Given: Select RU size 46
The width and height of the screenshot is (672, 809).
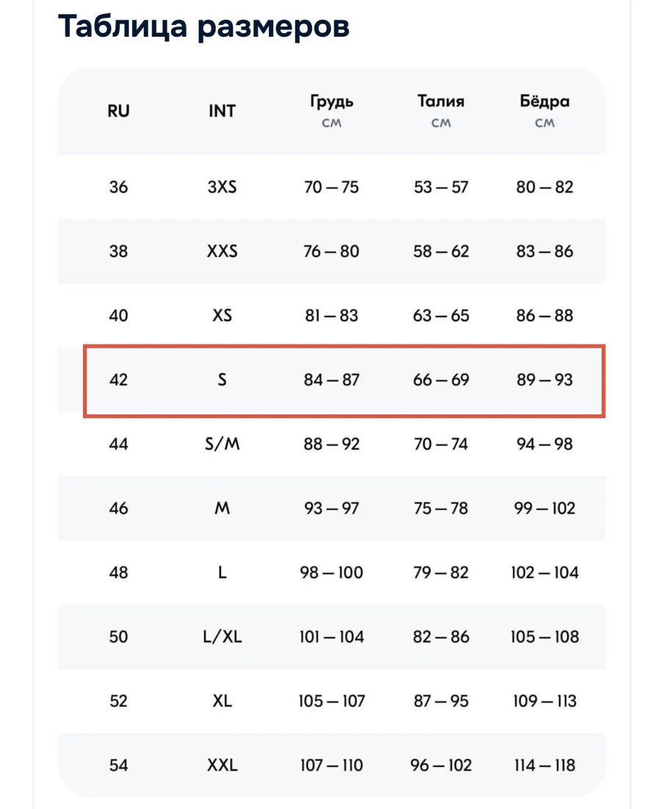Looking at the screenshot, I should pos(118,508).
